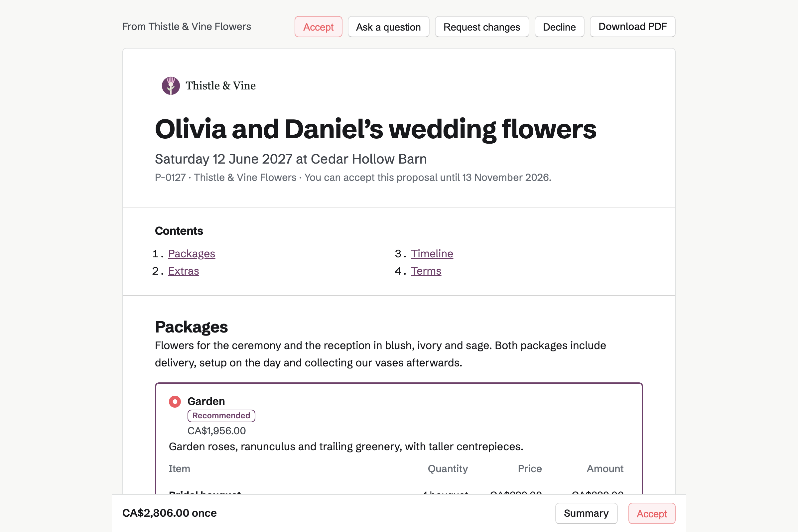Viewport: 798px width, 532px height.
Task: Click the proposal title heading
Action: [376, 129]
